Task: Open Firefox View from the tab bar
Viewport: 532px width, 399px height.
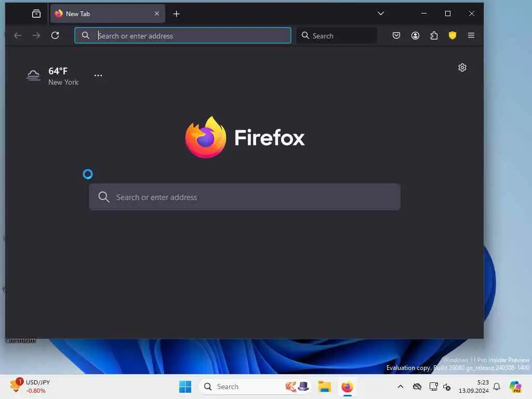Action: click(36, 14)
